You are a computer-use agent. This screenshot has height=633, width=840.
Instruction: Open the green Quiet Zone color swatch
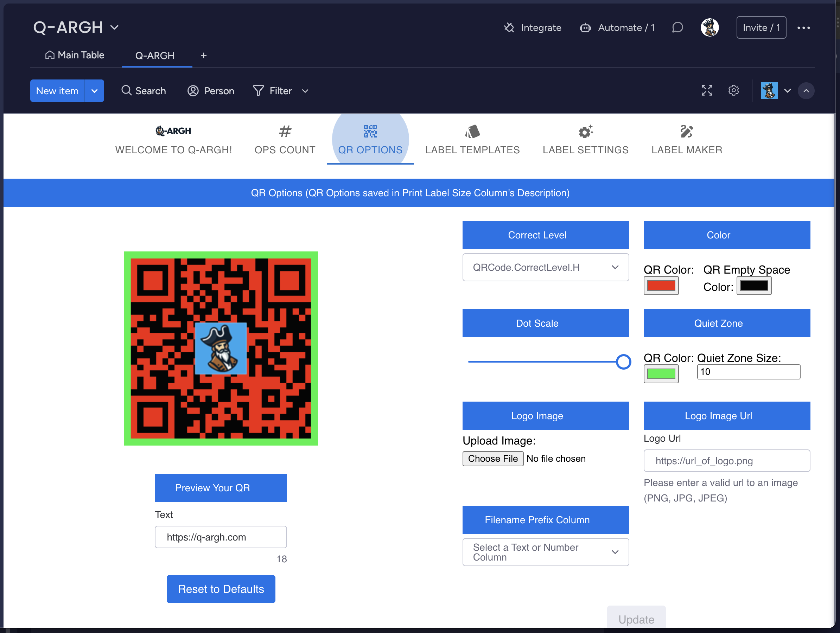(661, 374)
